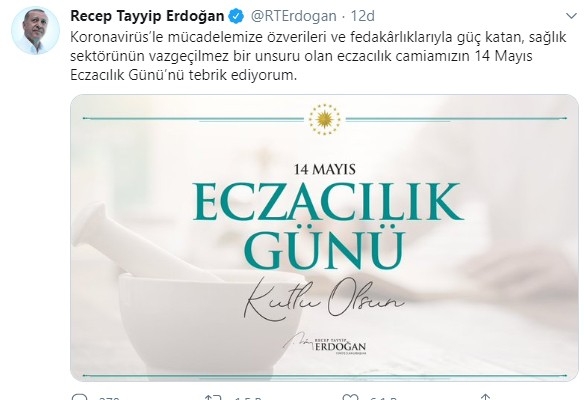Visit the @RTErdogan handle link
This screenshot has width=585, height=400.
click(293, 16)
